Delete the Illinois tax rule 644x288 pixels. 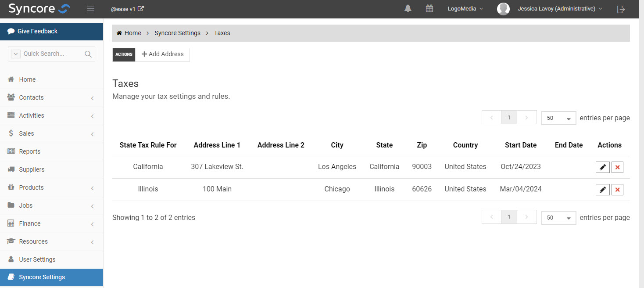coord(618,190)
